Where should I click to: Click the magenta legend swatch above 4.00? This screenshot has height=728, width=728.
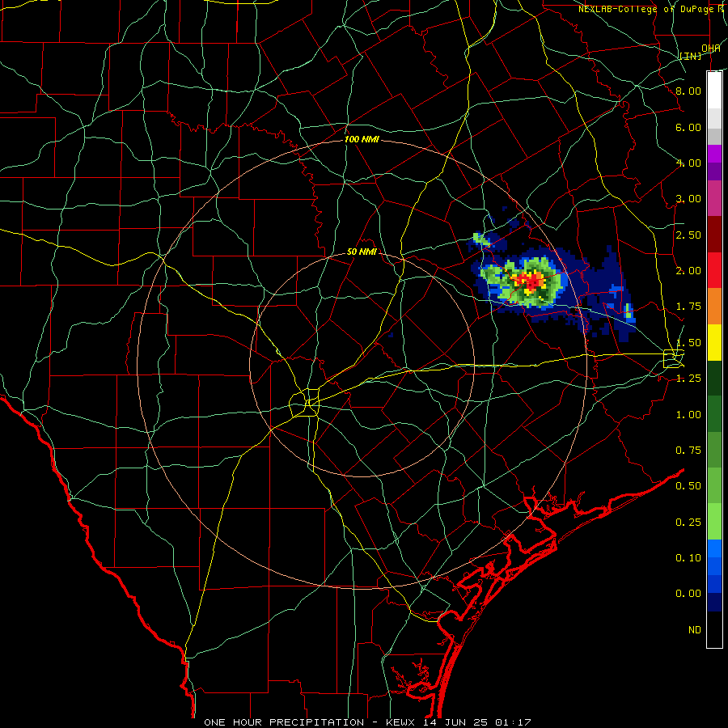714,154
